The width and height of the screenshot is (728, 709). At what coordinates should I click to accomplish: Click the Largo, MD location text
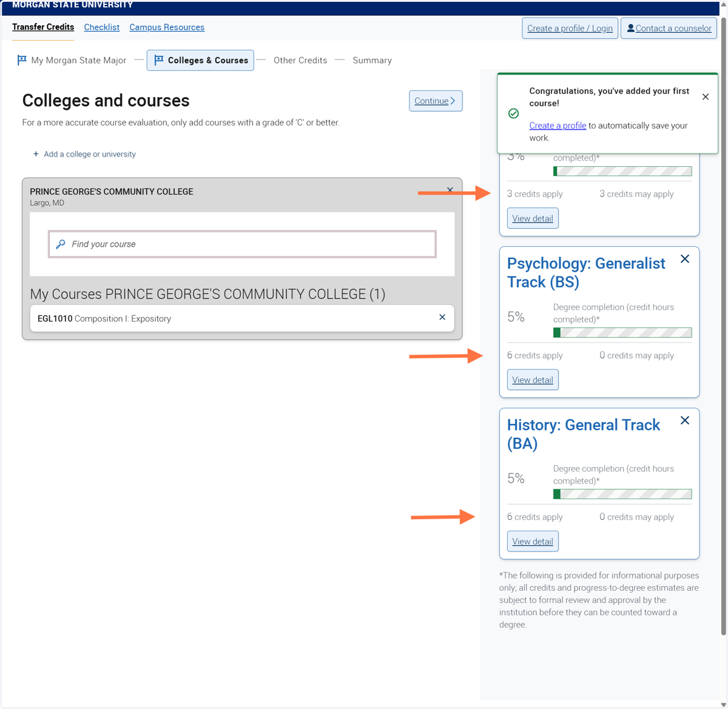[x=47, y=203]
